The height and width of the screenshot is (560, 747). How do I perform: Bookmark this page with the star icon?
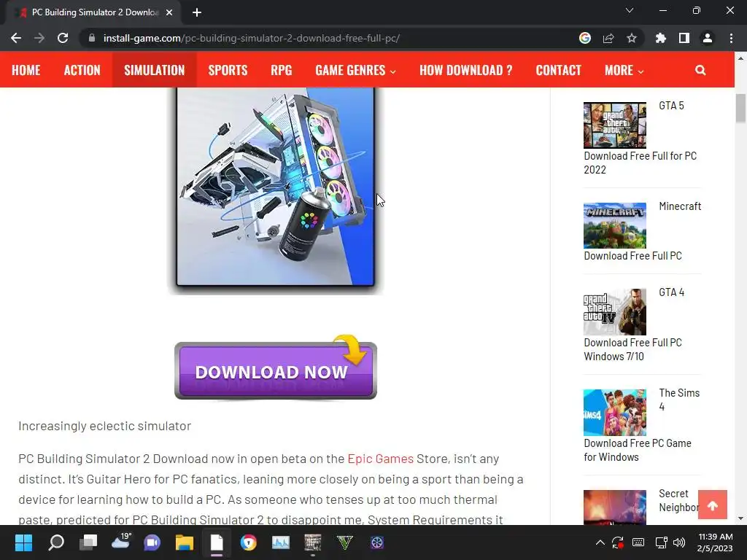coord(632,38)
